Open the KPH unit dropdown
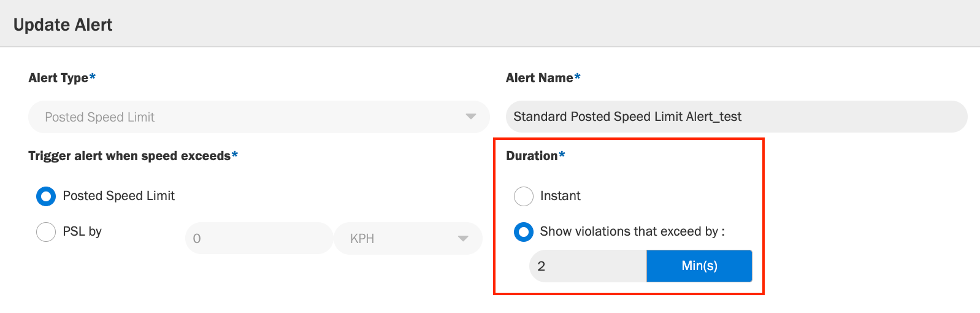Viewport: 980px width, 313px height. [408, 238]
